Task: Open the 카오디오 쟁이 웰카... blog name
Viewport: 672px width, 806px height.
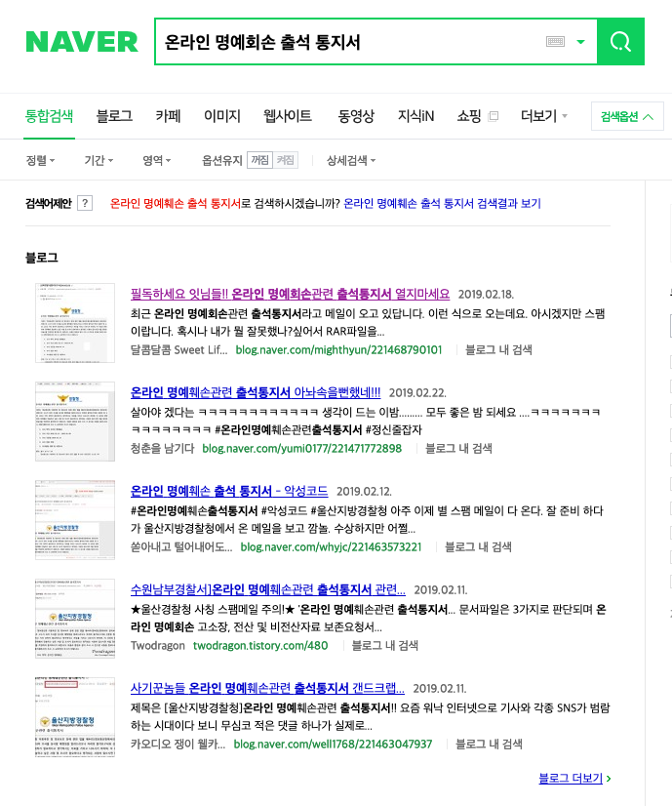Action: [178, 745]
